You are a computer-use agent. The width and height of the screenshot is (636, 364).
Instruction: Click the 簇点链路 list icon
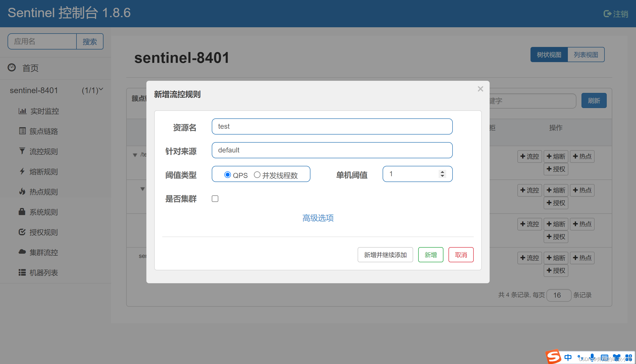pos(22,131)
